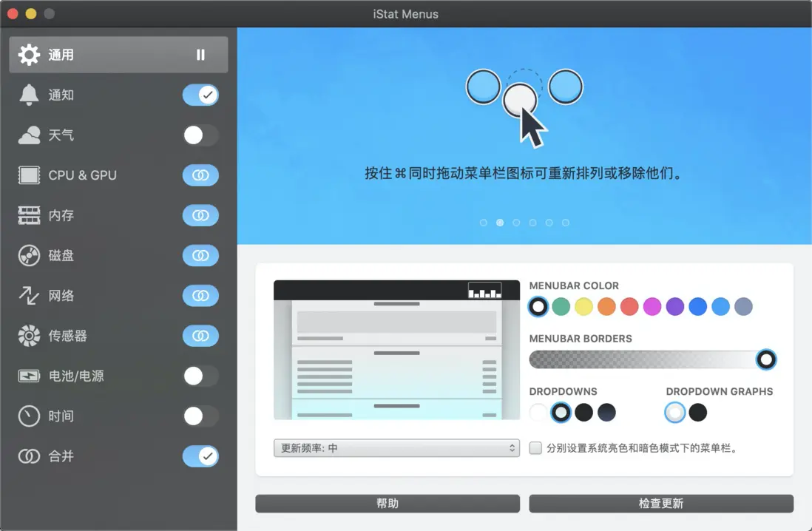Go to the last banner page dot
812x531 pixels.
point(566,223)
